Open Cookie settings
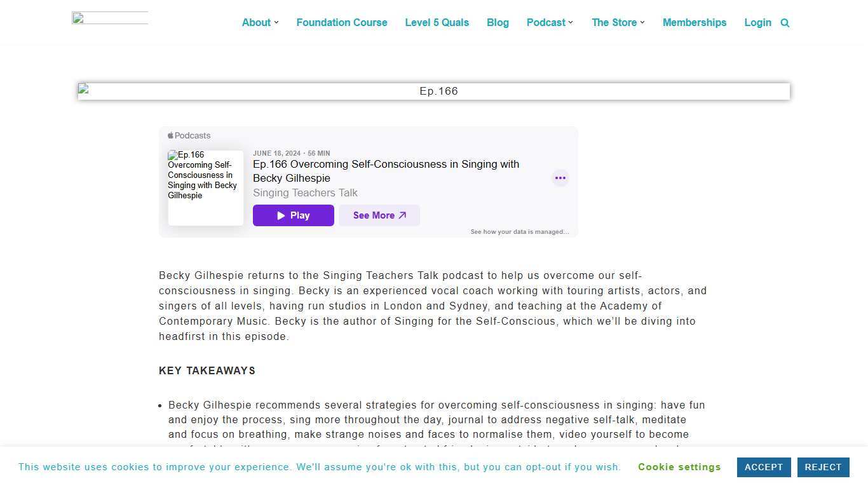The width and height of the screenshot is (868, 488). pyautogui.click(x=679, y=467)
